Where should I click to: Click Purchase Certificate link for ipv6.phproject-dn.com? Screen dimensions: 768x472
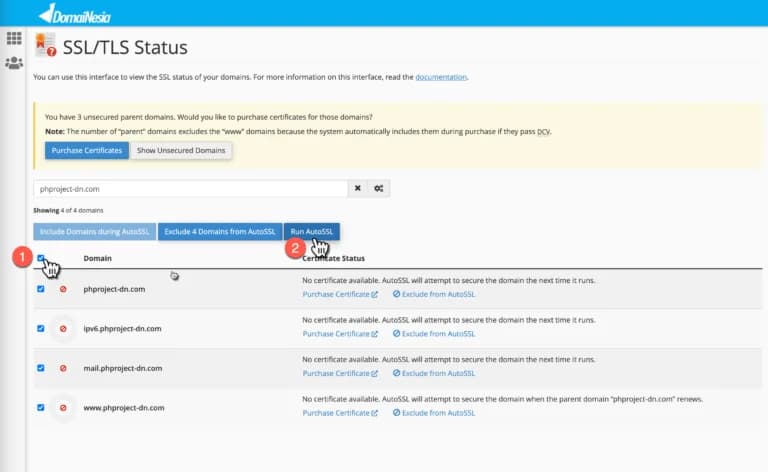click(340, 334)
